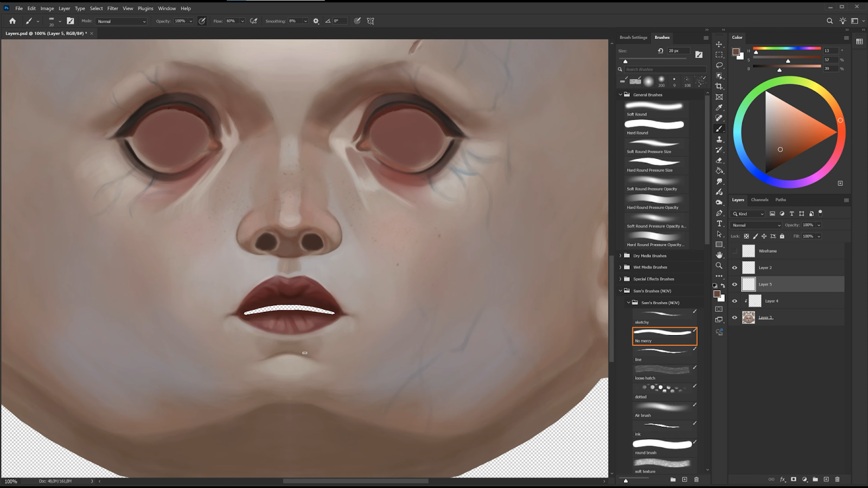The height and width of the screenshot is (488, 868).
Task: Click the Hue slider bar in Color panel
Action: coord(787,49)
